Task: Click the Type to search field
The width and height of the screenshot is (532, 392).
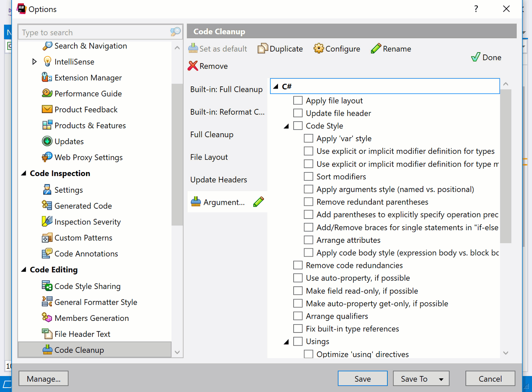Action: point(94,32)
